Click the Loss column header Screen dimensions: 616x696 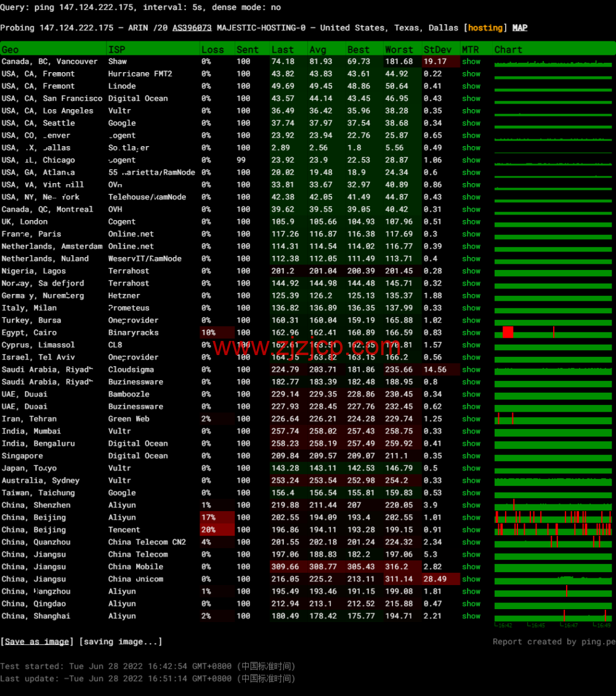click(x=213, y=49)
